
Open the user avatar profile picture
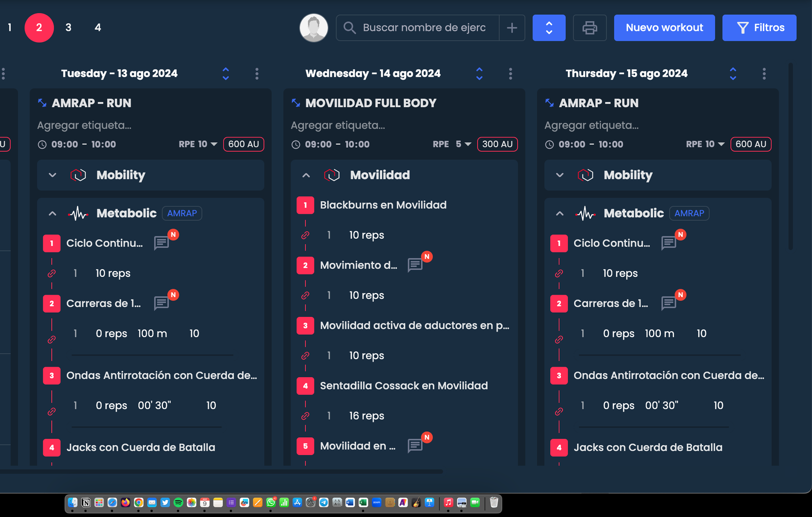point(314,27)
